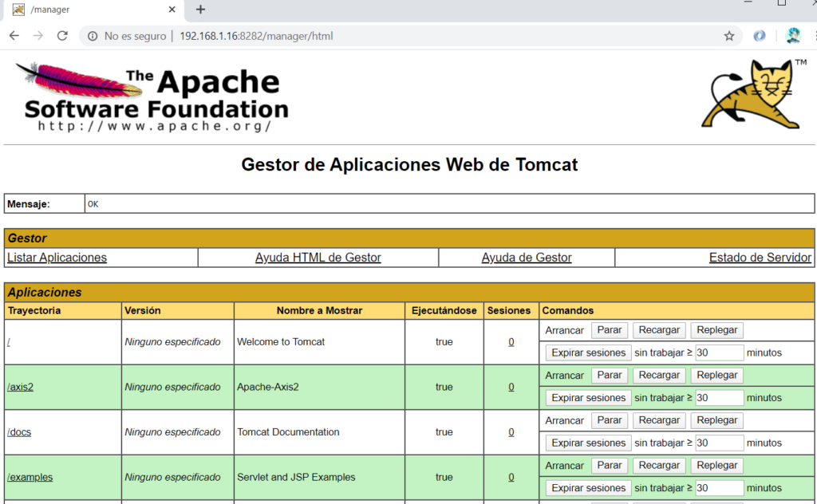Click Recargar for Servlet and JSP Examples

tap(659, 466)
